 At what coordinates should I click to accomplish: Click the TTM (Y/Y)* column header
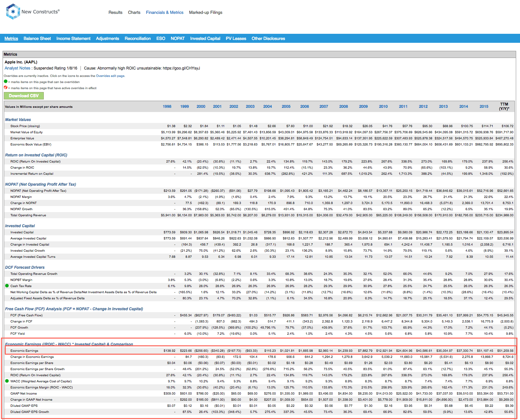click(x=504, y=107)
